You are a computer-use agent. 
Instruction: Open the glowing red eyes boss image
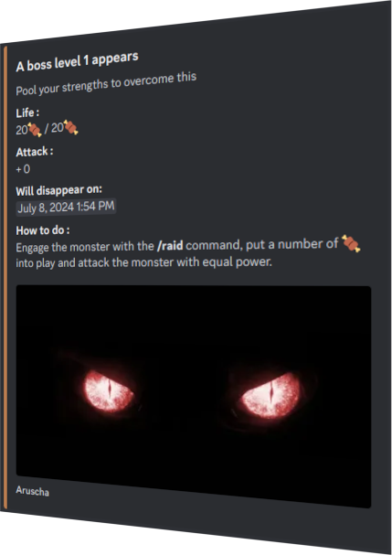tap(194, 397)
